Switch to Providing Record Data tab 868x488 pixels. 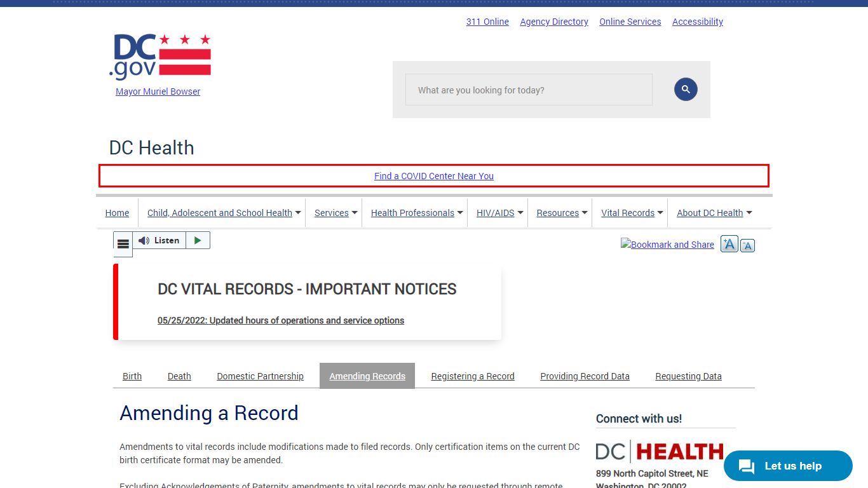(x=585, y=376)
